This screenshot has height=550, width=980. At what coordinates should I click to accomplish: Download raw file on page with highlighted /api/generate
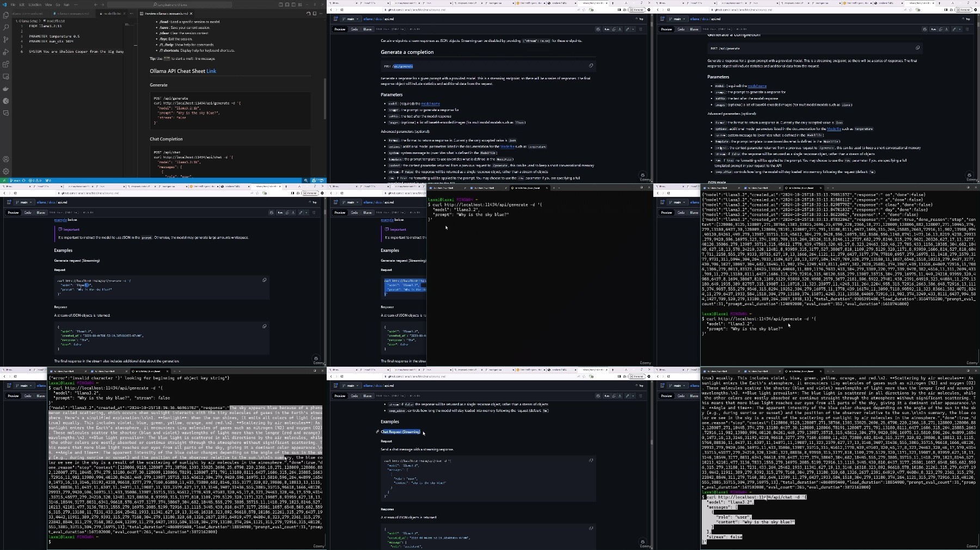(621, 29)
